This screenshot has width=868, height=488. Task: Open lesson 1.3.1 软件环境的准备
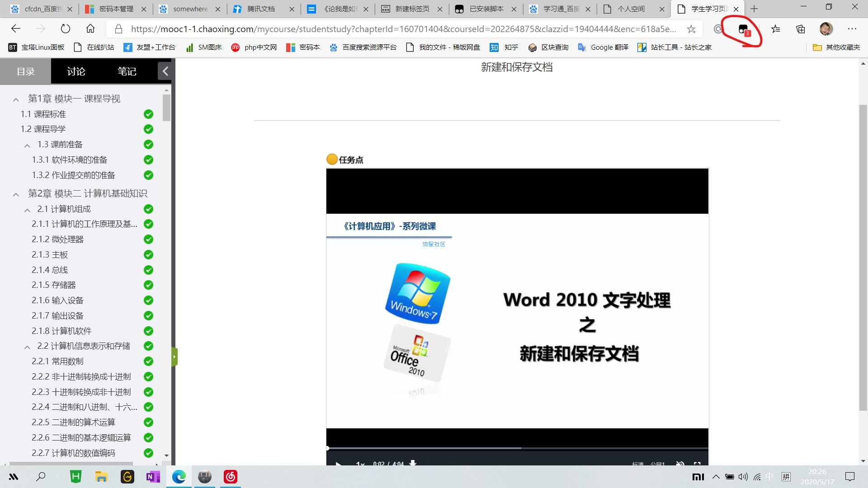69,160
